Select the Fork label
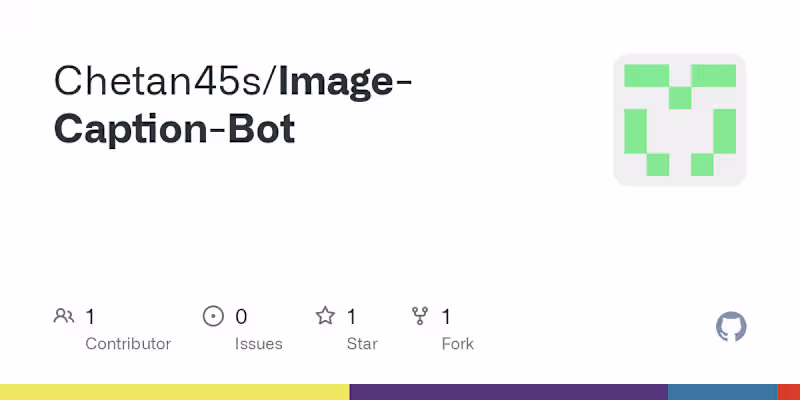Viewport: 800px width, 400px height. tap(457, 344)
